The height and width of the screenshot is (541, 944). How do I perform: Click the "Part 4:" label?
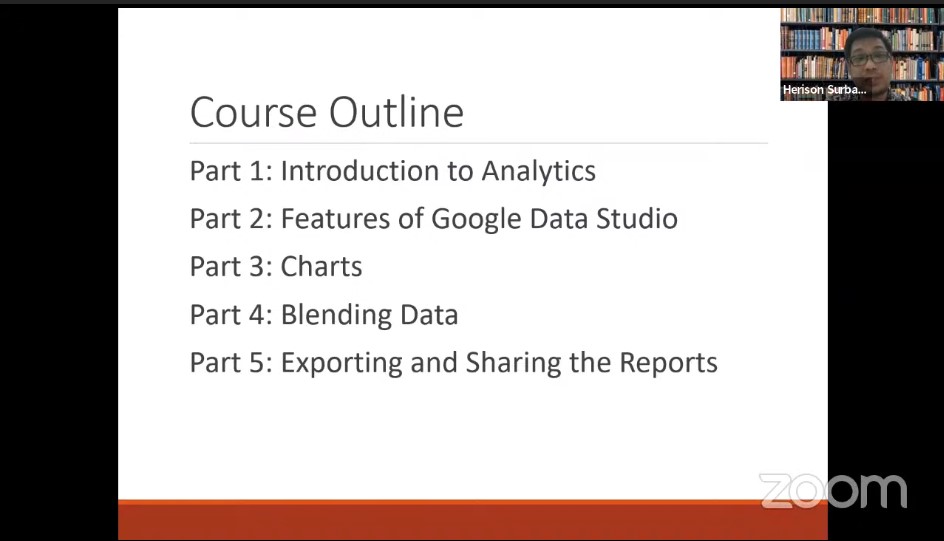pos(232,315)
